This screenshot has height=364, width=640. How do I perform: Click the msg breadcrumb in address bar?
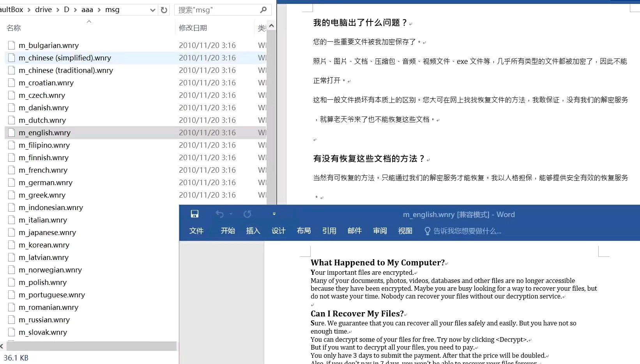click(112, 9)
